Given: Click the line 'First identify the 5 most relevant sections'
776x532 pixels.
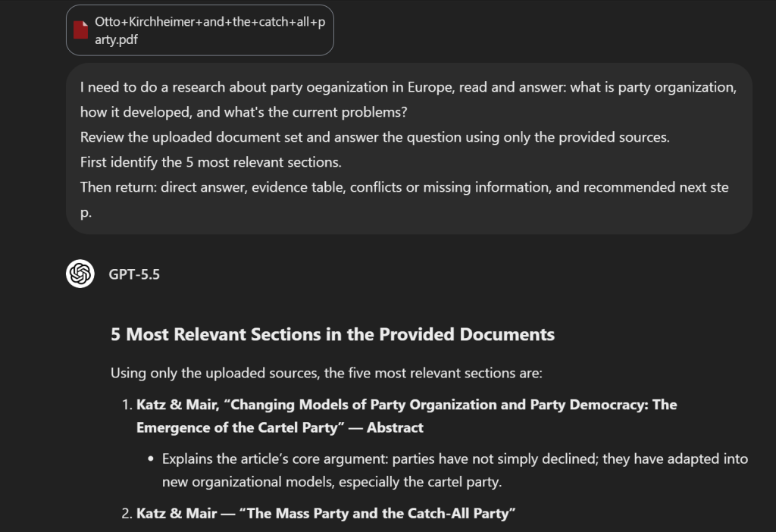Looking at the screenshot, I should [x=211, y=162].
